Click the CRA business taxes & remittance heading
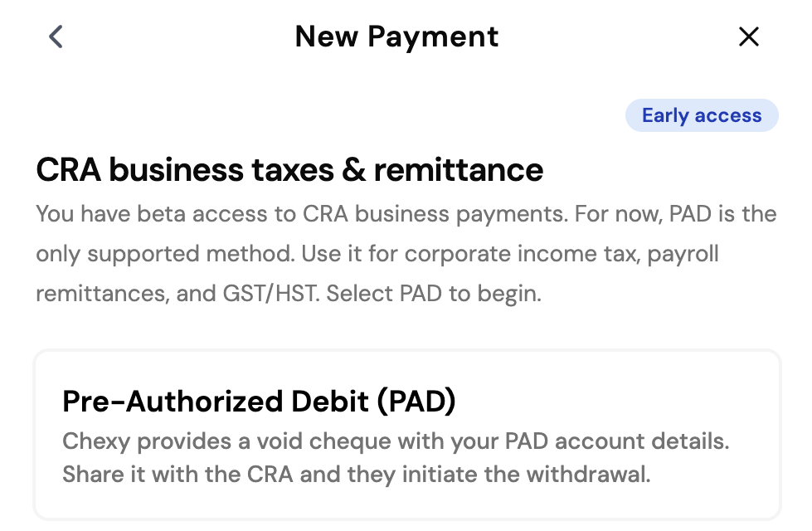812x531 pixels. pos(289,169)
